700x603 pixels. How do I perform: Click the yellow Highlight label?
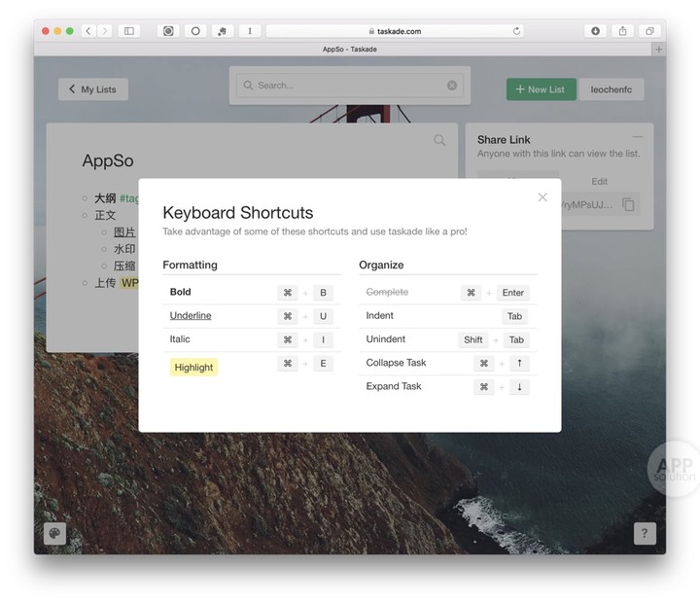tap(193, 368)
